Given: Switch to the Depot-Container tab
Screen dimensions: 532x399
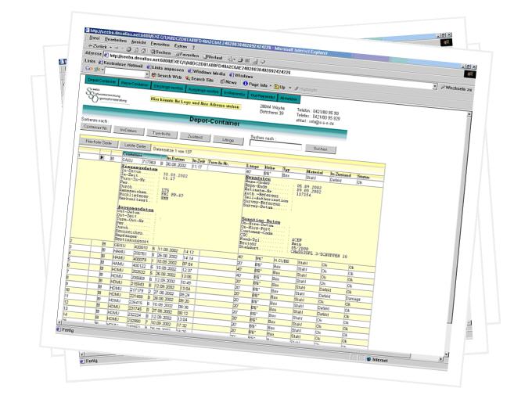Looking at the screenshot, I should (96, 81).
